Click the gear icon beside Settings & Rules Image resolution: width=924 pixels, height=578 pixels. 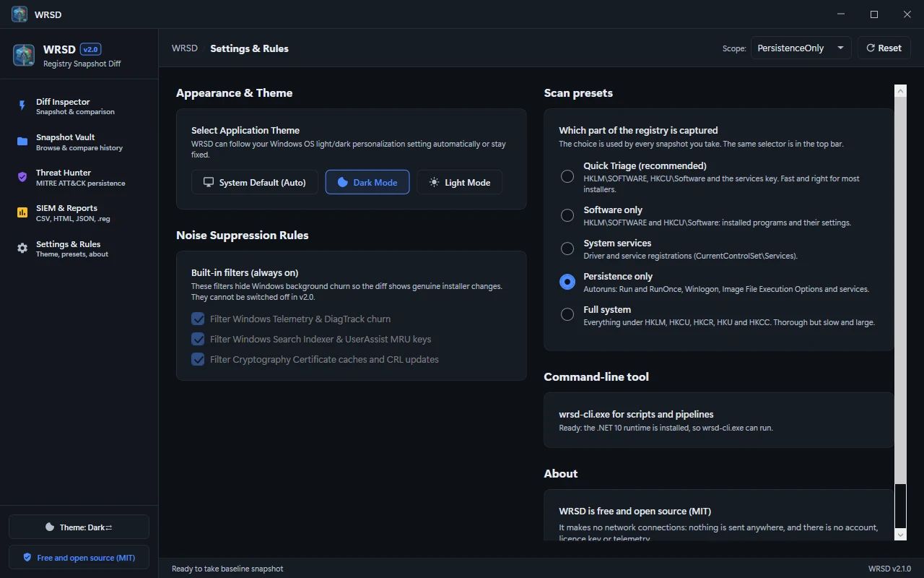[x=22, y=249]
